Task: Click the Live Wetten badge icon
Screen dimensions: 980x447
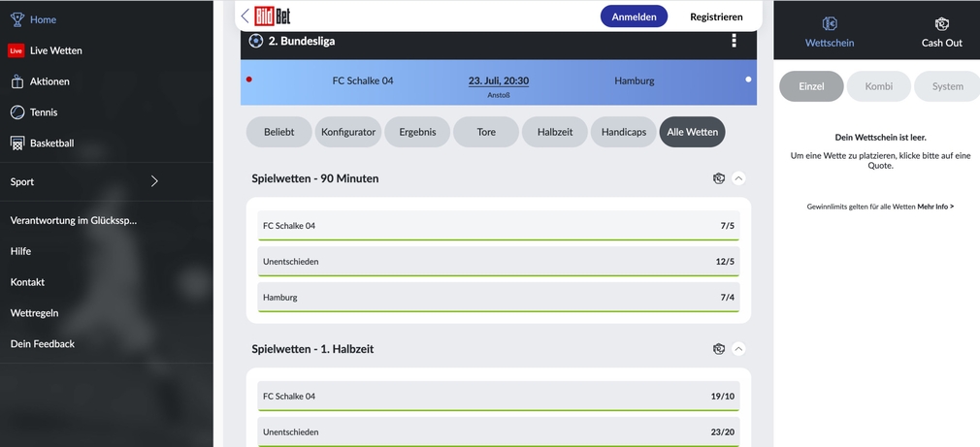Action: click(16, 50)
